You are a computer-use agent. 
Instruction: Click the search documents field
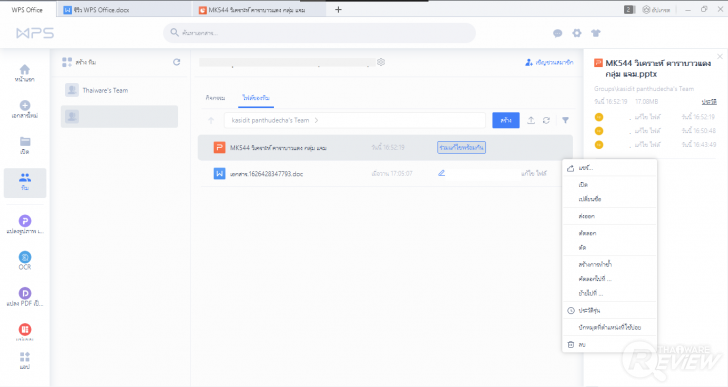[319, 33]
